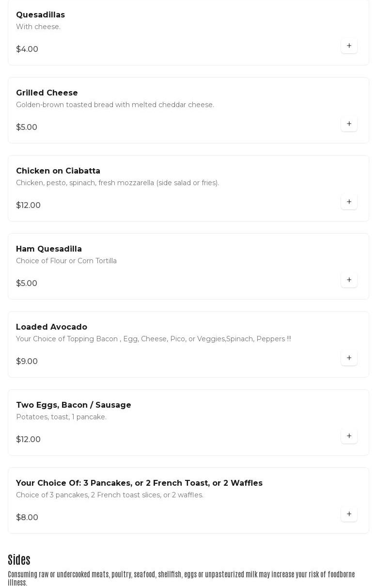Select the Grilled Cheese title

pyautogui.click(x=47, y=93)
